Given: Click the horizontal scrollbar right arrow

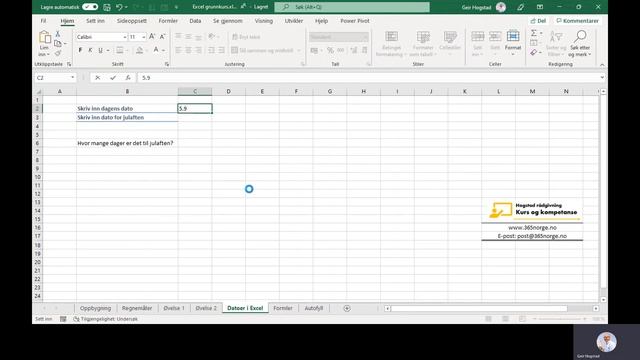Looking at the screenshot, I should coord(596,308).
